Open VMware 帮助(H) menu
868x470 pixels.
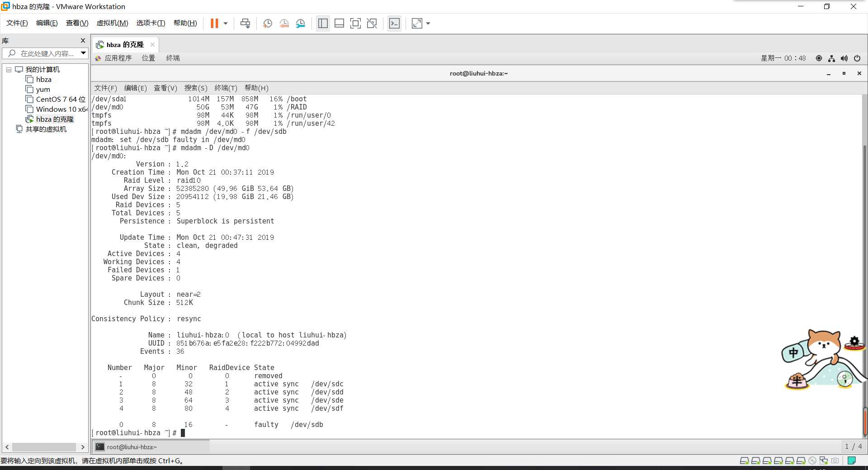[x=185, y=23]
